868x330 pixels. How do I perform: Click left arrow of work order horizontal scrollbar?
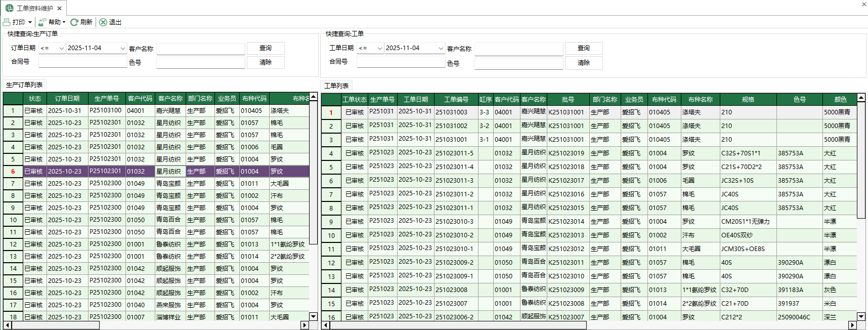(x=326, y=325)
